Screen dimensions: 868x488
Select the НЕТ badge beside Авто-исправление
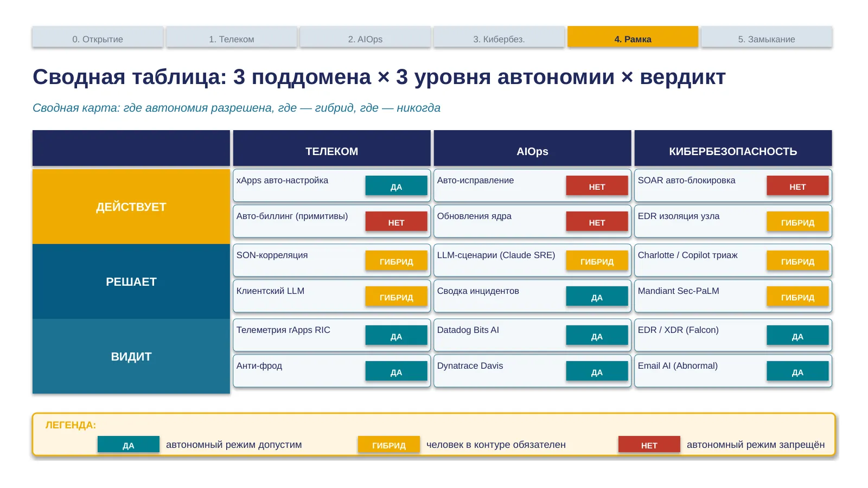pos(597,186)
